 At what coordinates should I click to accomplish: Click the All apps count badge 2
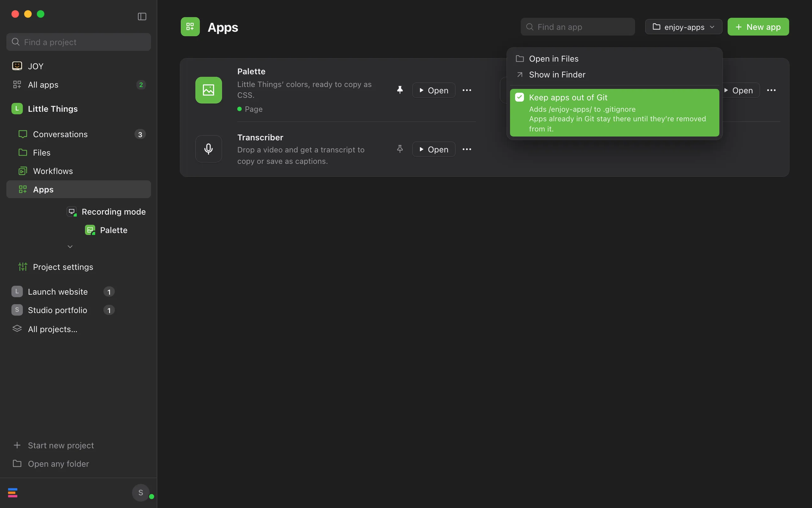point(141,85)
